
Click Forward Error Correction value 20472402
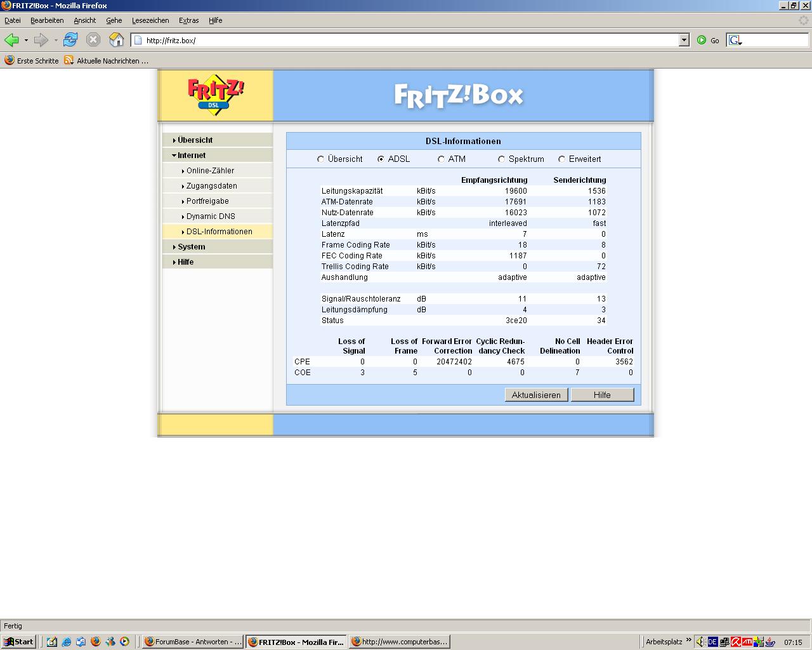[454, 362]
